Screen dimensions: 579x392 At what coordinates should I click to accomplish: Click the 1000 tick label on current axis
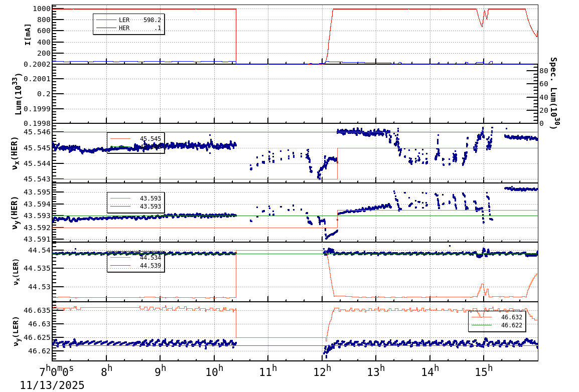[40, 9]
